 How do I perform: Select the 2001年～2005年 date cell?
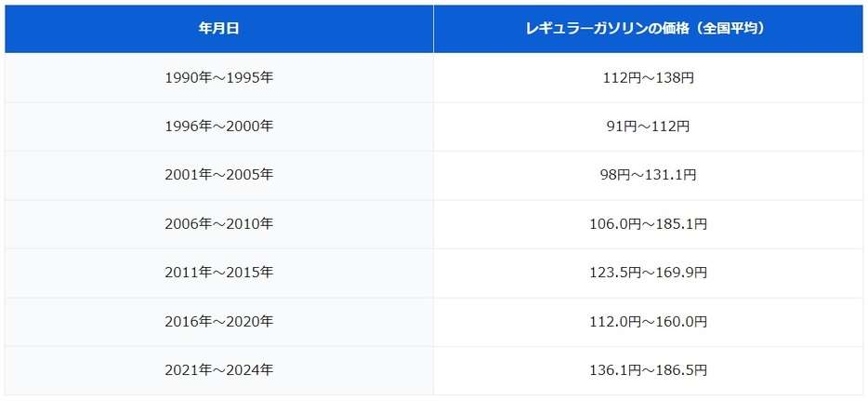click(219, 176)
